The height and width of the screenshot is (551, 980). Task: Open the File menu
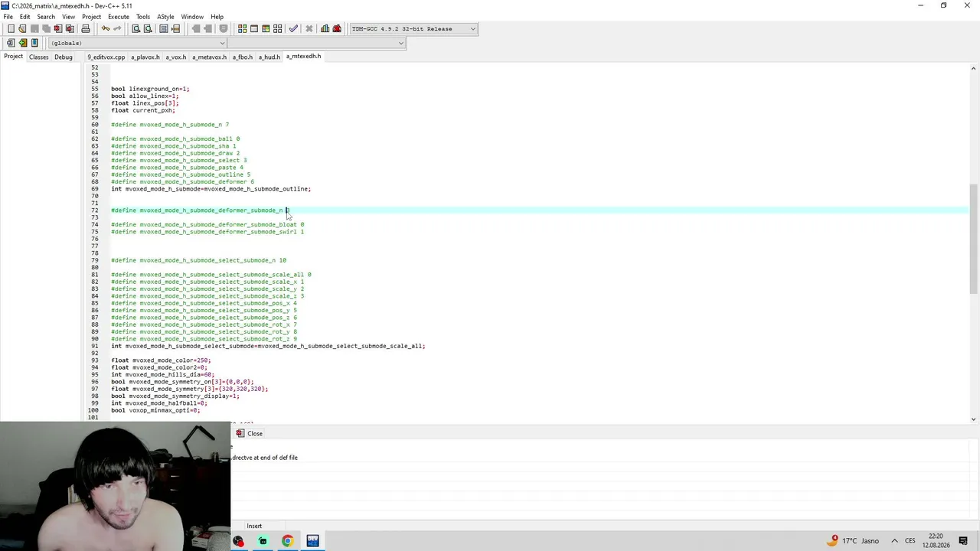pos(8,17)
